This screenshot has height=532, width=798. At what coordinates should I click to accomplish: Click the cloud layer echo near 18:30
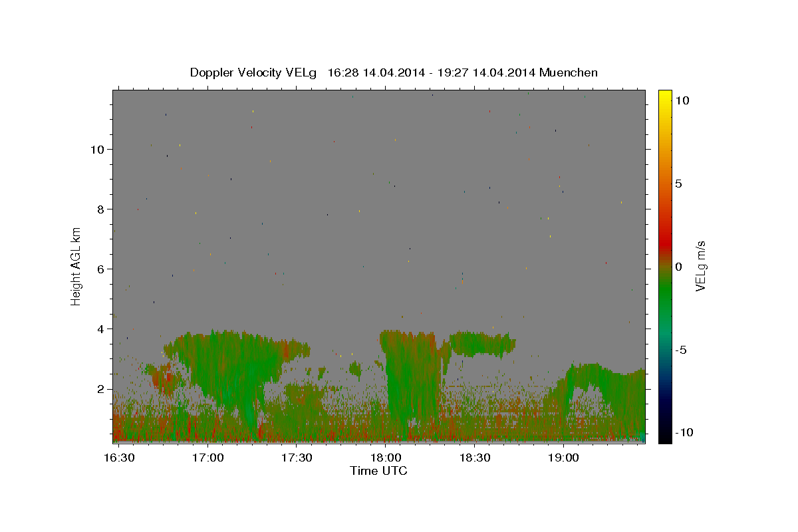click(482, 343)
